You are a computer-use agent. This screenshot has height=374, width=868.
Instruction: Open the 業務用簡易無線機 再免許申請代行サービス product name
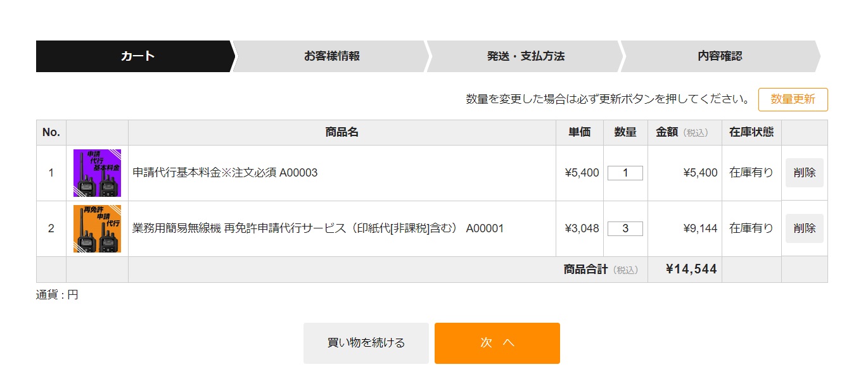(x=317, y=228)
